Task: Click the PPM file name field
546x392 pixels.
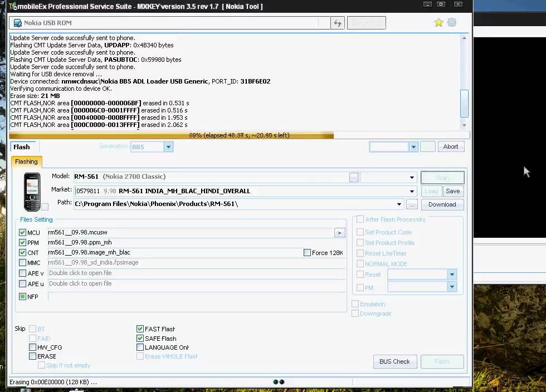Action: [197, 242]
